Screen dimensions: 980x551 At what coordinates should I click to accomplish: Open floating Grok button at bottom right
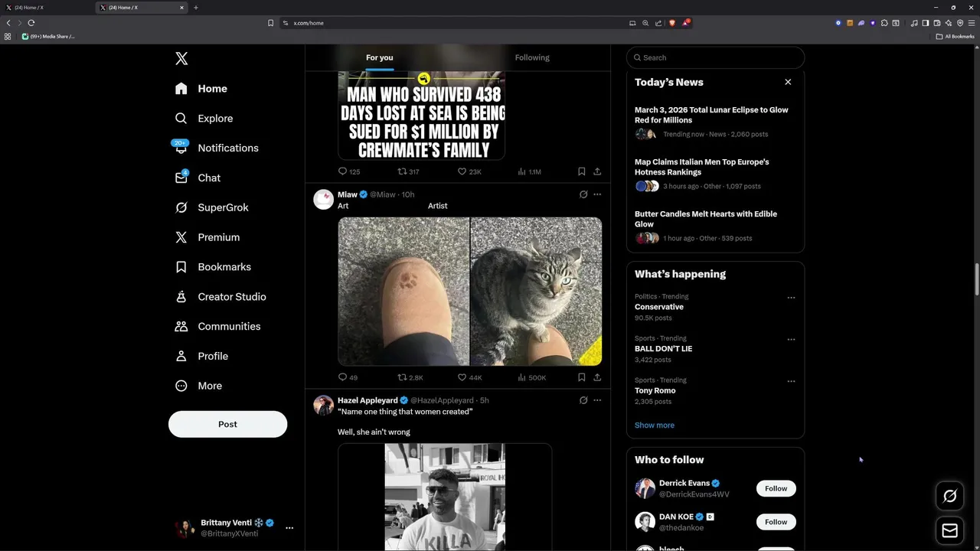(950, 497)
